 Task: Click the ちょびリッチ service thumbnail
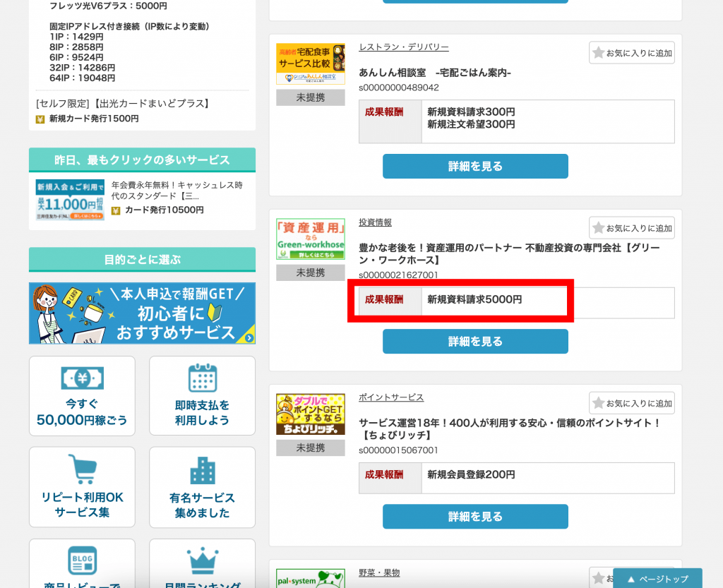pos(310,414)
